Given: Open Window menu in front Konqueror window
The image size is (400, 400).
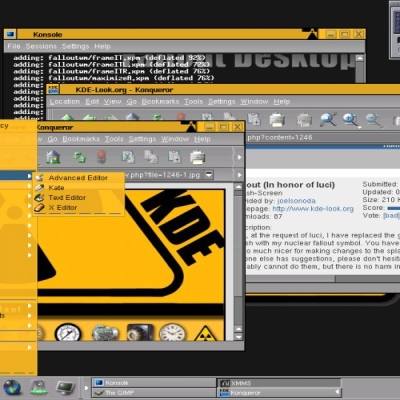Looking at the screenshot, I should point(175,139).
